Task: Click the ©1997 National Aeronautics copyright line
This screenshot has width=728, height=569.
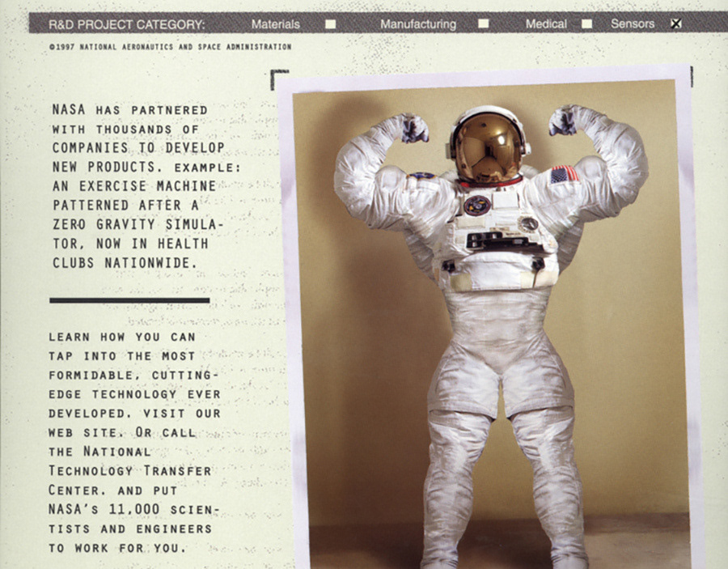Action: pyautogui.click(x=171, y=47)
